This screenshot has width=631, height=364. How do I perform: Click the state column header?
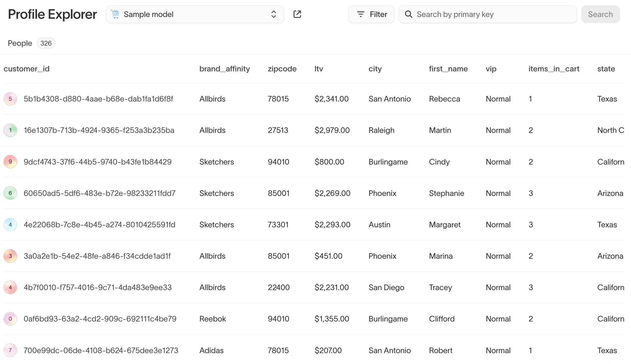coord(606,69)
